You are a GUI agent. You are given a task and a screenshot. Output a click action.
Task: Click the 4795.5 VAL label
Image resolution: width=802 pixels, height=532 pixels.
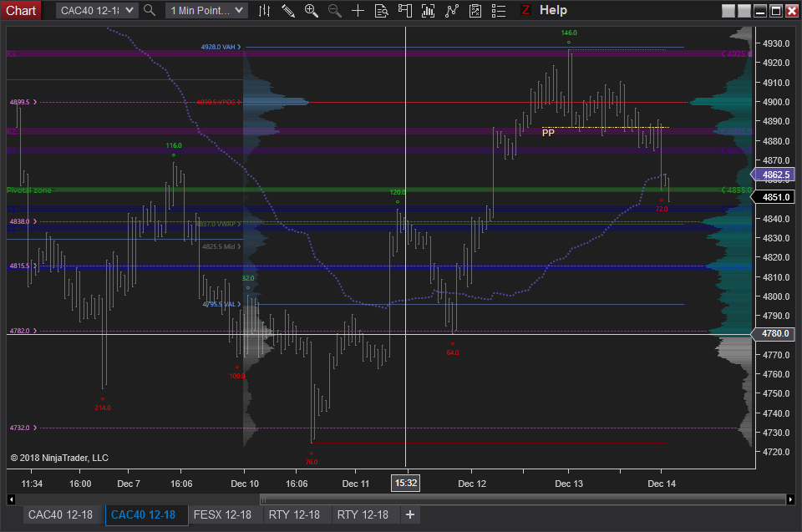pyautogui.click(x=221, y=304)
